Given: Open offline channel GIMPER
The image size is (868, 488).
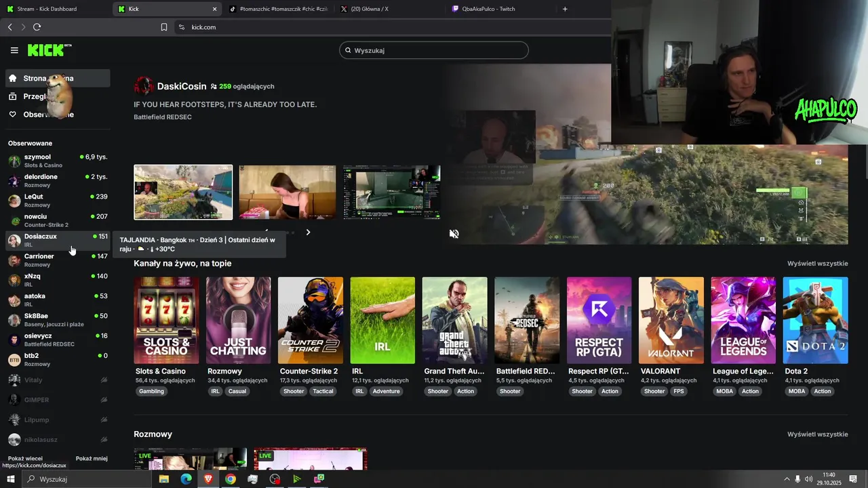Looking at the screenshot, I should coord(58,400).
